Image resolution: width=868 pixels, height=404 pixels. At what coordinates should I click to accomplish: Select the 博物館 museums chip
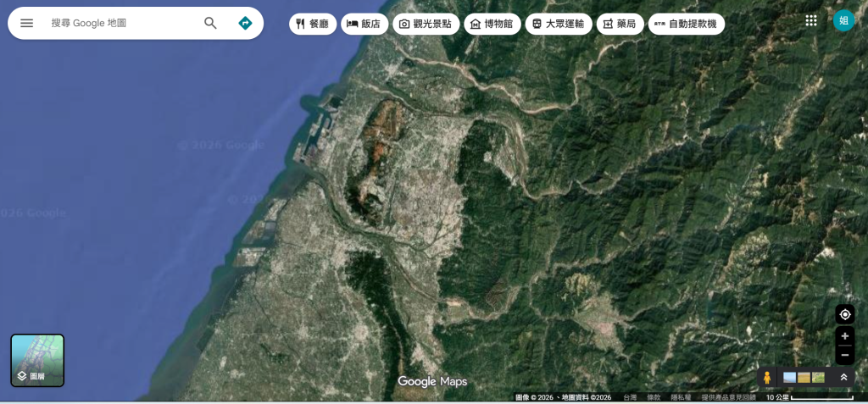pos(492,24)
